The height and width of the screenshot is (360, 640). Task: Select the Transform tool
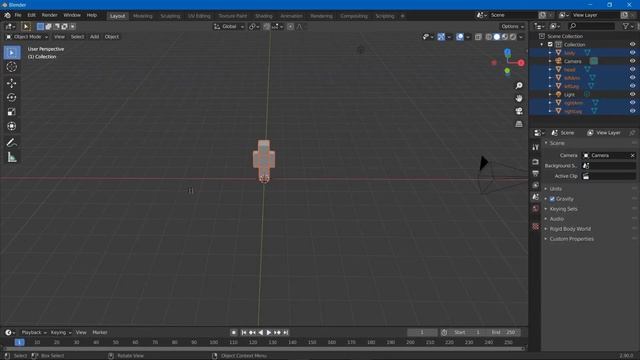pos(11,126)
